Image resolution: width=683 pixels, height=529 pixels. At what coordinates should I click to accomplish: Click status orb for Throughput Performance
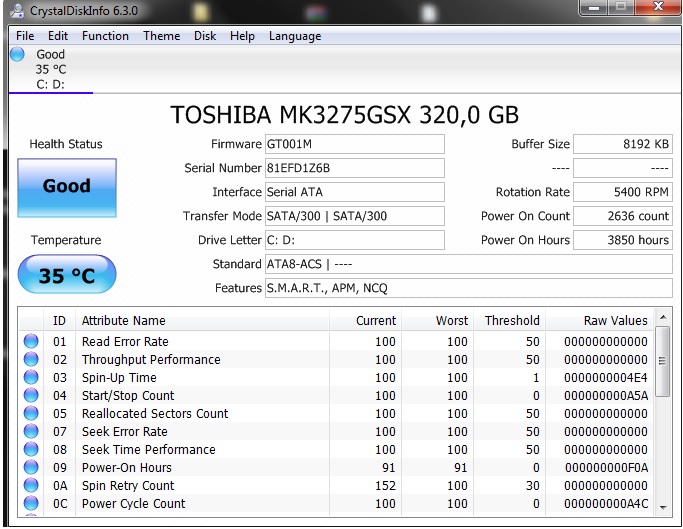pyautogui.click(x=31, y=359)
